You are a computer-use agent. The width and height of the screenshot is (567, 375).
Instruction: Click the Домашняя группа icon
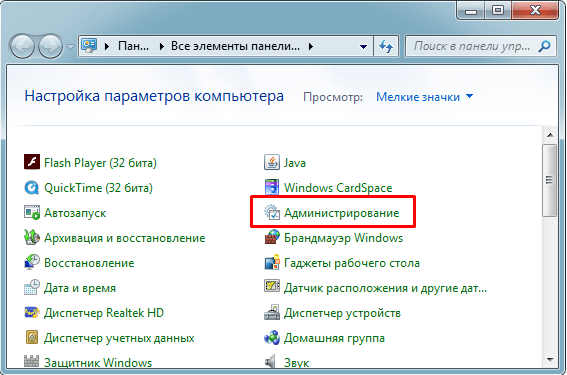coord(272,337)
